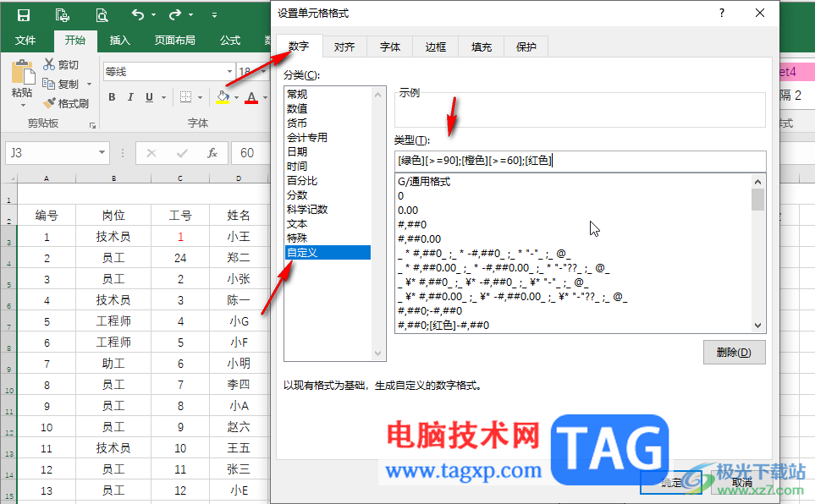This screenshot has height=504, width=815.
Task: Open the 文件 File menu
Action: pos(25,40)
